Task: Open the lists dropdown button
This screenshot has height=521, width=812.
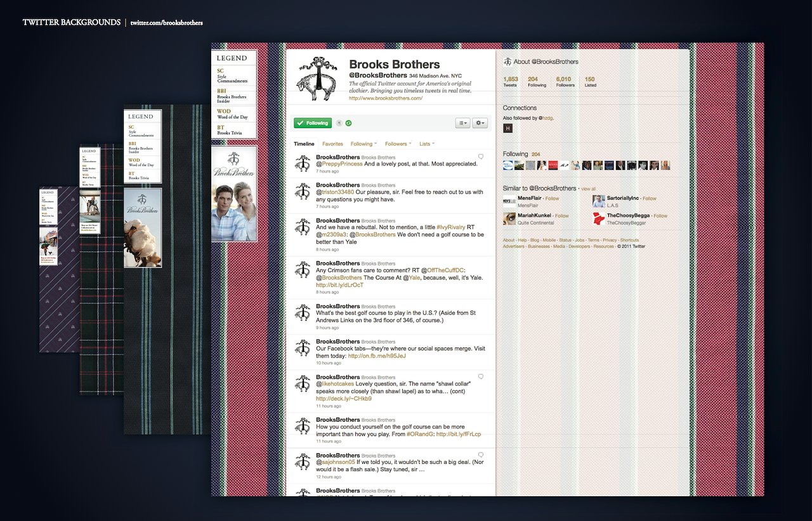Action: pos(462,123)
